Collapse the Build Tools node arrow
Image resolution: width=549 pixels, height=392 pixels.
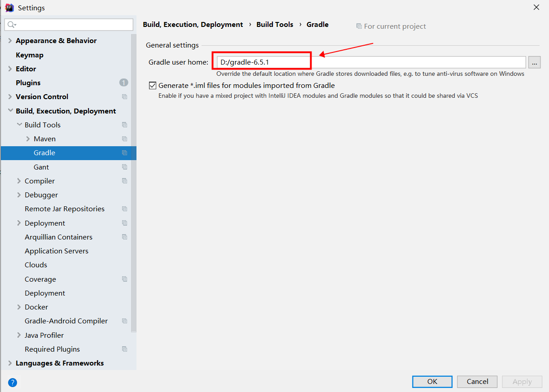click(x=19, y=125)
